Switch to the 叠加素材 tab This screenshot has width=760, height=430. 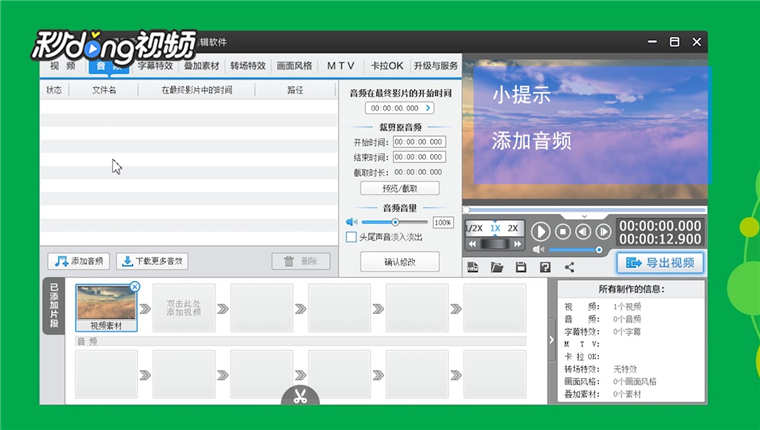(202, 66)
